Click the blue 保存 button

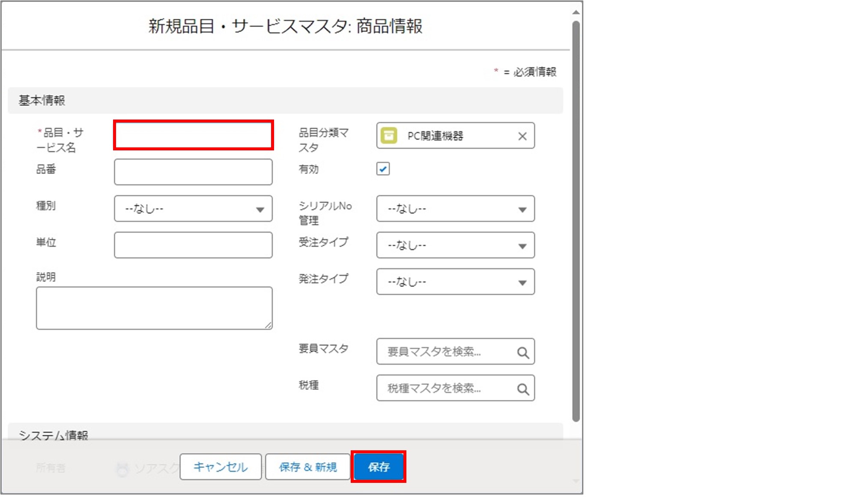point(379,467)
